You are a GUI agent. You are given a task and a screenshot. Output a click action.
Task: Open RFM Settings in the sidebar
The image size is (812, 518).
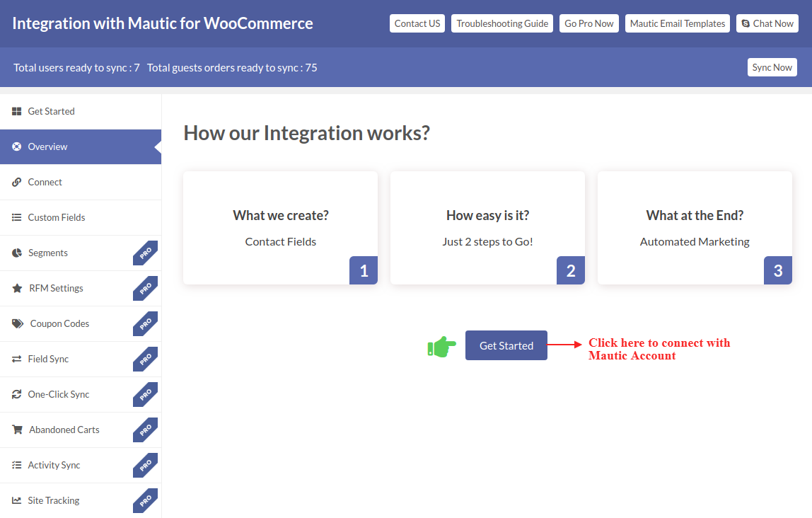[x=81, y=288]
